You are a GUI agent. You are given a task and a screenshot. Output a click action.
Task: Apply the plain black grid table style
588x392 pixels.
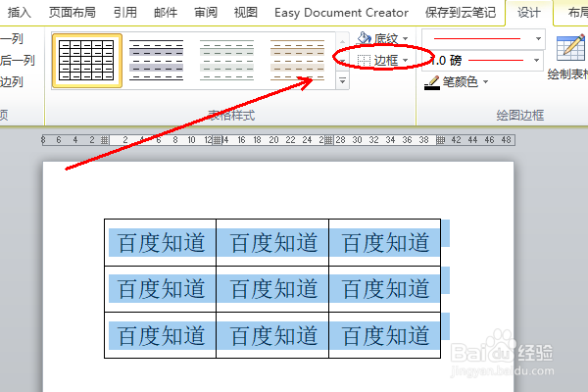point(86,61)
